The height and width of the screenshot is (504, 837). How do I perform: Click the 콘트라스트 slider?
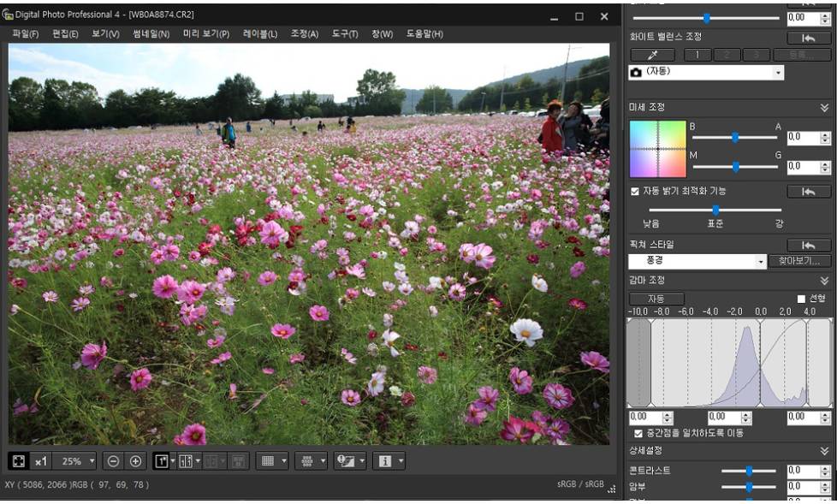click(x=748, y=471)
